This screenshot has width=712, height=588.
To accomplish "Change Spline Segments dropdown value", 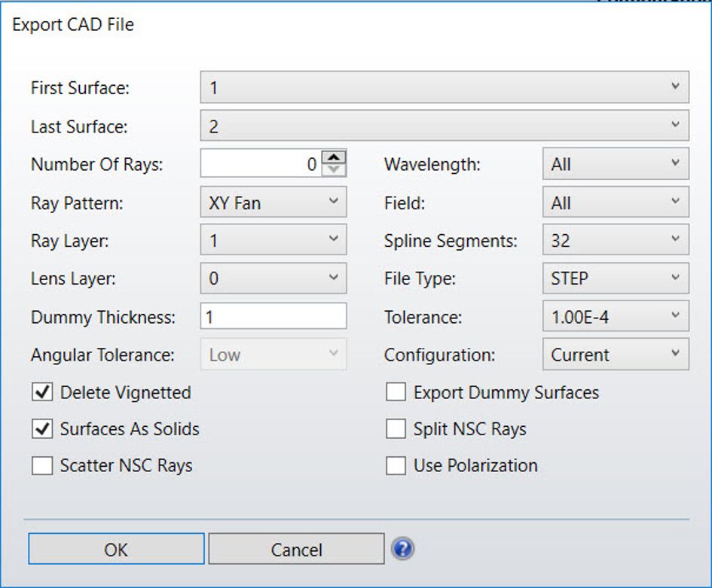I will (616, 241).
